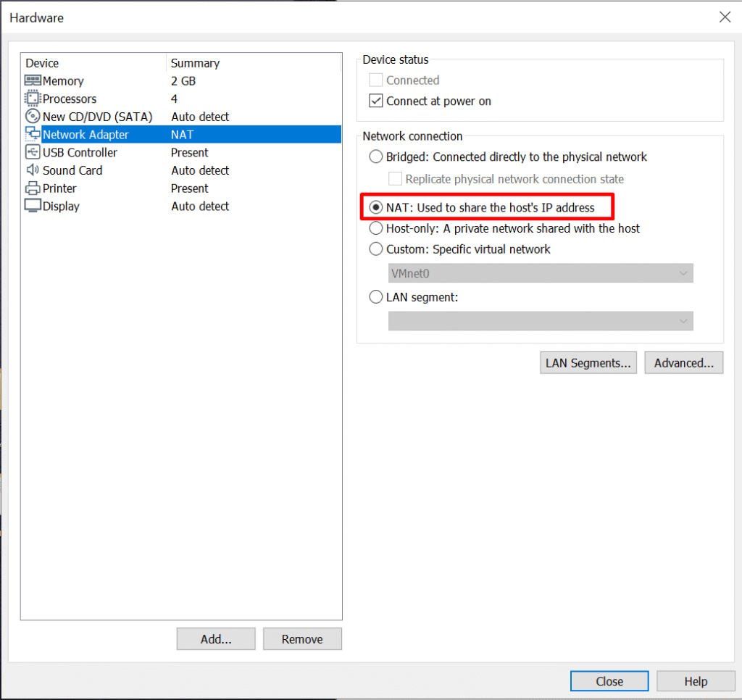Choose the Host-only private network option
The width and height of the screenshot is (742, 700).
[x=376, y=228]
